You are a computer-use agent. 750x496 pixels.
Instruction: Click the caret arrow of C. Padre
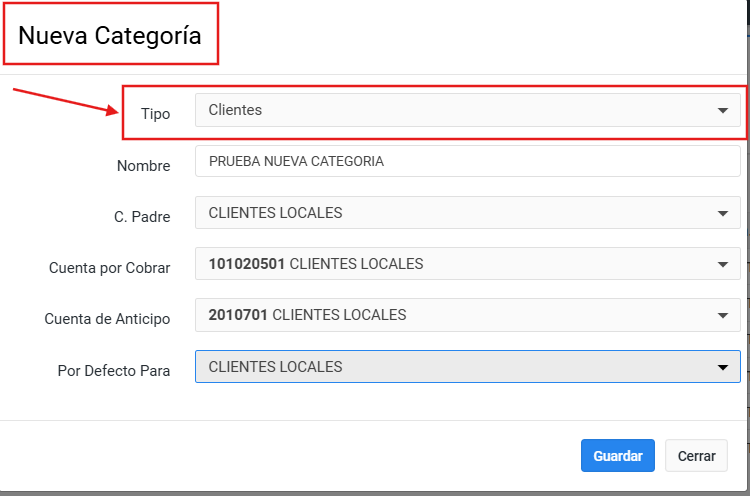[723, 213]
